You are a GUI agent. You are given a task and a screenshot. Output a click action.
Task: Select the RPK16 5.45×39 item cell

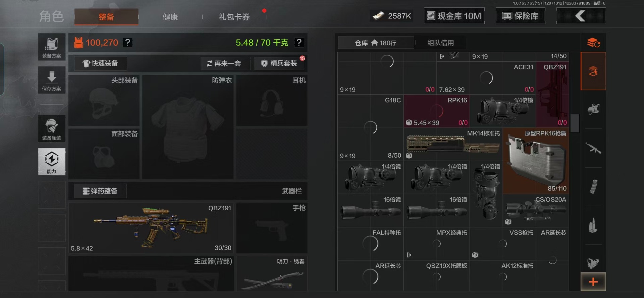(x=437, y=111)
